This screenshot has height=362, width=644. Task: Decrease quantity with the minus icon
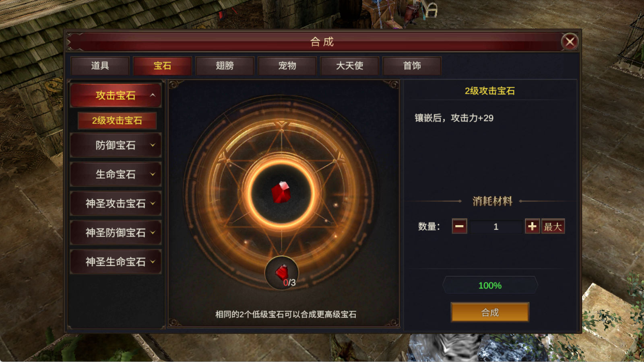pyautogui.click(x=459, y=226)
